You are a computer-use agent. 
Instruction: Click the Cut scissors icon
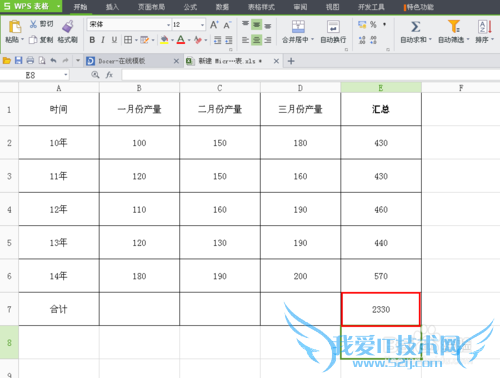point(33,24)
